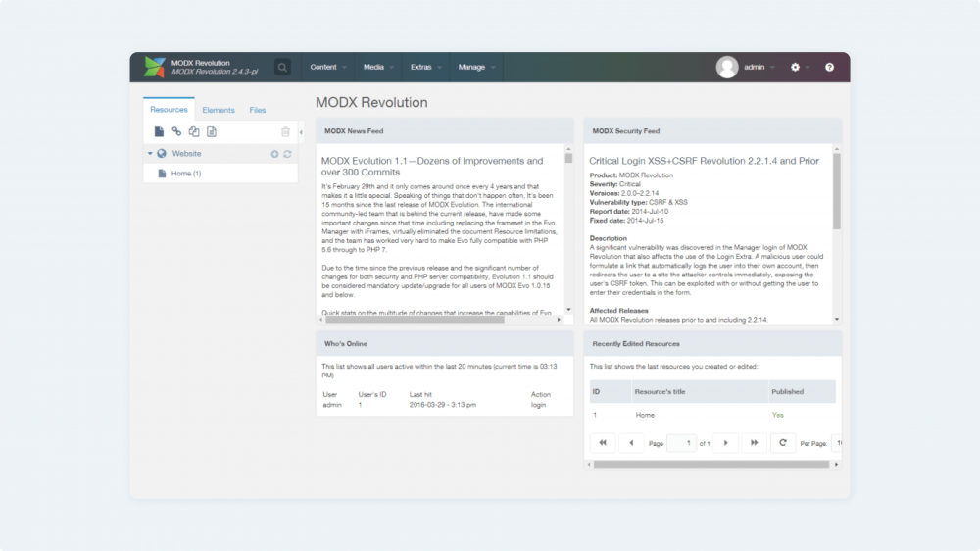980x551 pixels.
Task: Click News Feed scroll down arrow
Action: coord(568,310)
